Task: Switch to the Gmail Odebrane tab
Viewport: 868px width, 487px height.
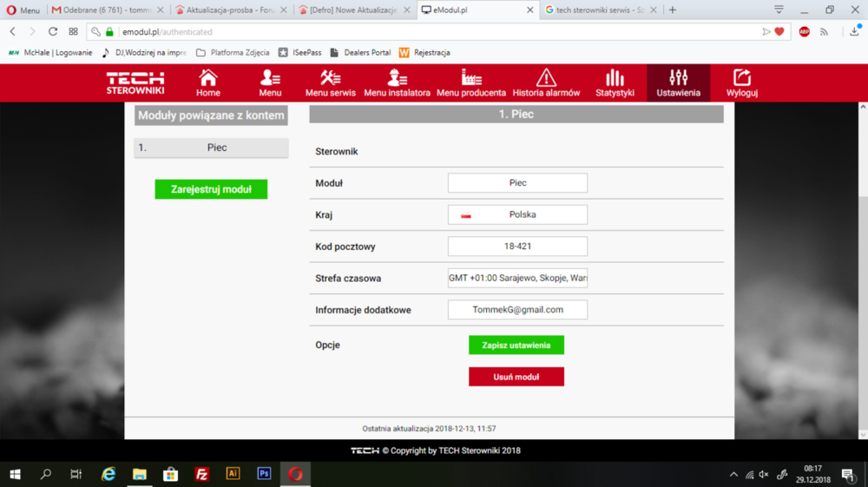Action: coord(100,10)
